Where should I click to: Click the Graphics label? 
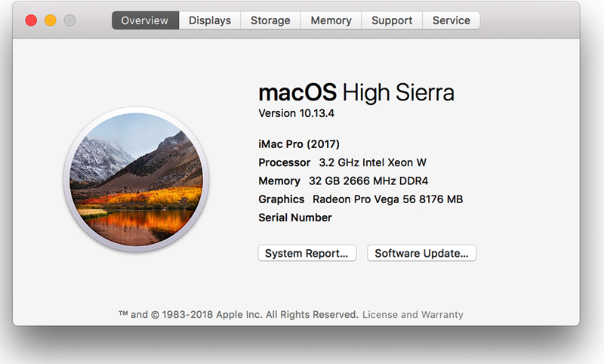[x=282, y=199]
